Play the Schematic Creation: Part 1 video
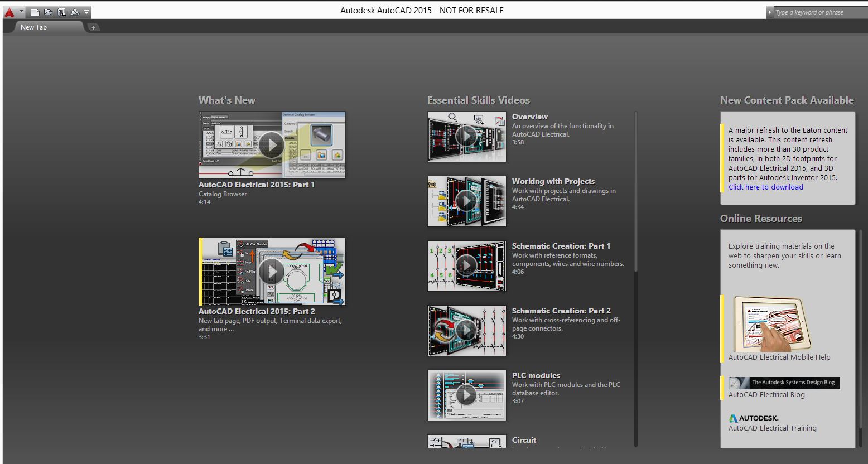 coord(467,266)
